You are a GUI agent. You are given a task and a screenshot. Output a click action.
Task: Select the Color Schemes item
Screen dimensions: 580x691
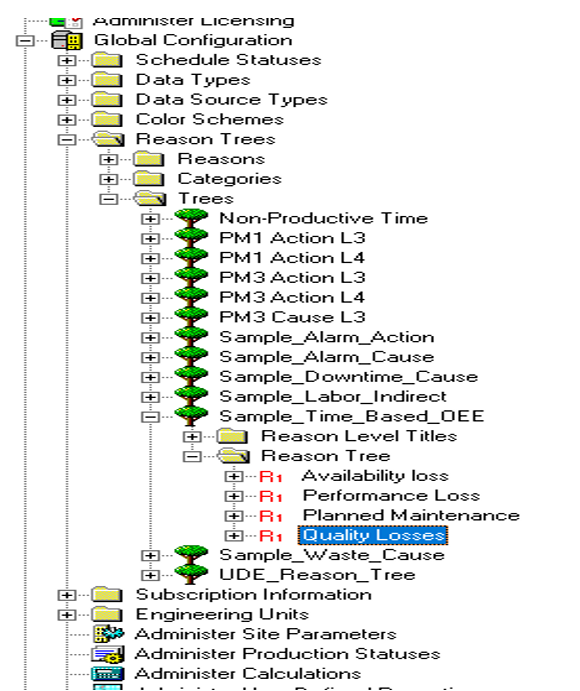[x=210, y=119]
